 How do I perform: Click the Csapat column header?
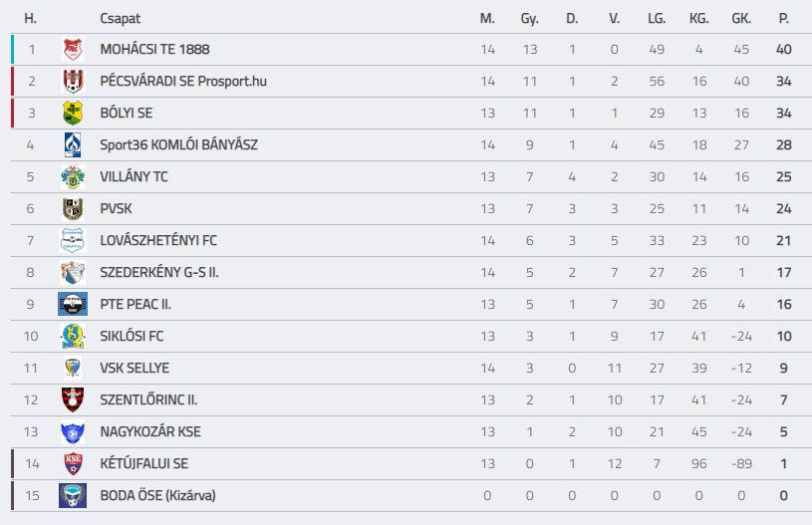[121, 19]
